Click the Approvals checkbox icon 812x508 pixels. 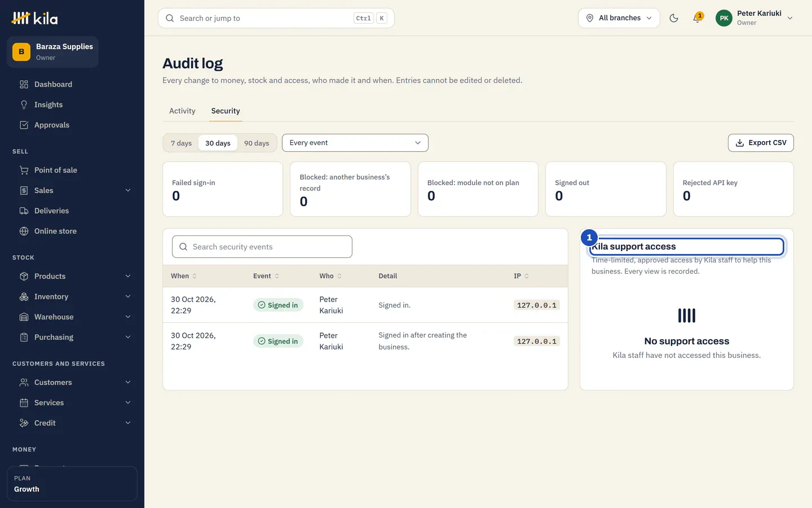pyautogui.click(x=24, y=125)
